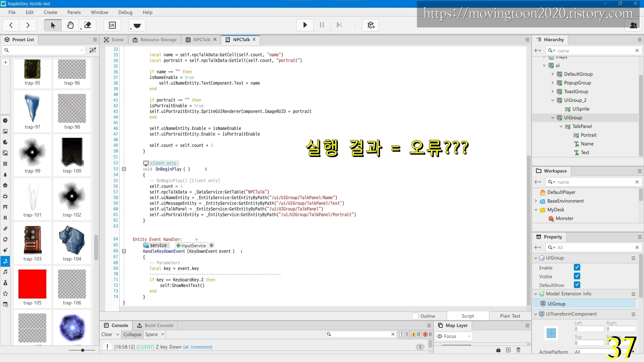Toggle the Enable checkbox for UIGroup

577,267
